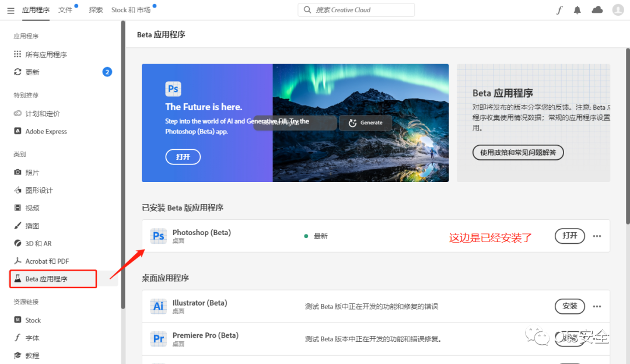This screenshot has height=364, width=630.
Task: Open the user account avatar
Action: (x=618, y=10)
